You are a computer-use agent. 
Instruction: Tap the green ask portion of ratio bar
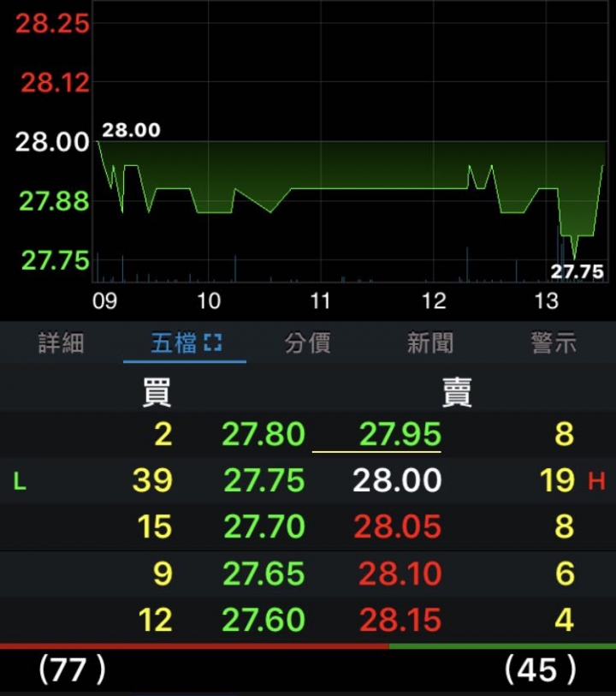[502, 646]
